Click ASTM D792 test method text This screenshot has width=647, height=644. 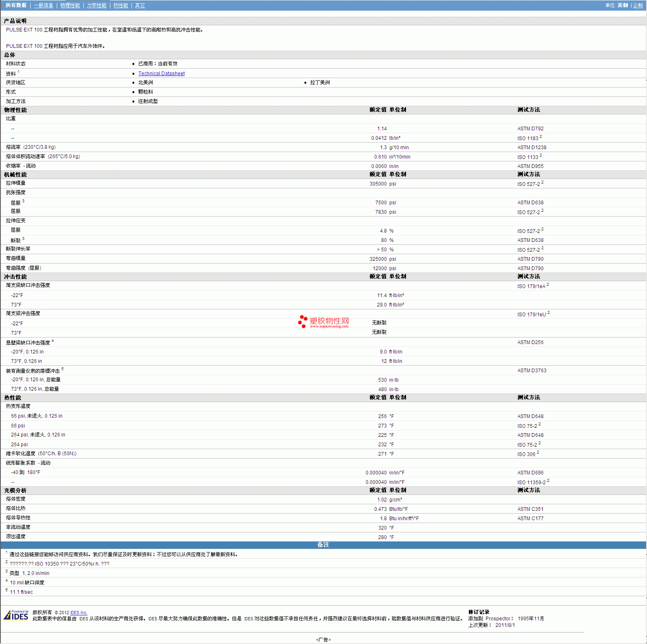click(530, 129)
